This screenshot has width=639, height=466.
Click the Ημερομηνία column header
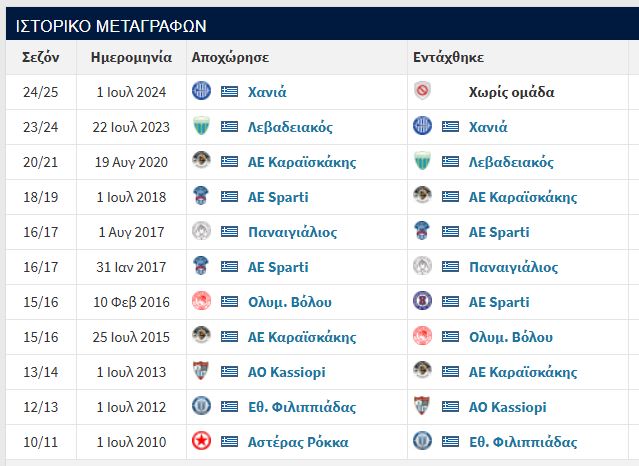click(x=131, y=57)
